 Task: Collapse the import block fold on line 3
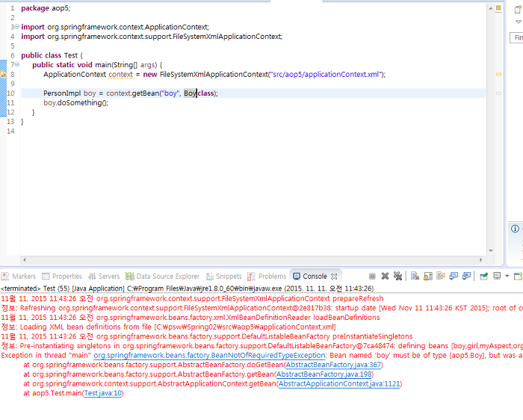[17, 27]
